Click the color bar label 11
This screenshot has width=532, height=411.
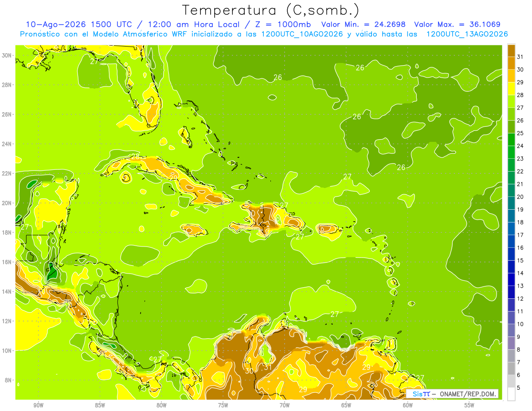pyautogui.click(x=520, y=312)
